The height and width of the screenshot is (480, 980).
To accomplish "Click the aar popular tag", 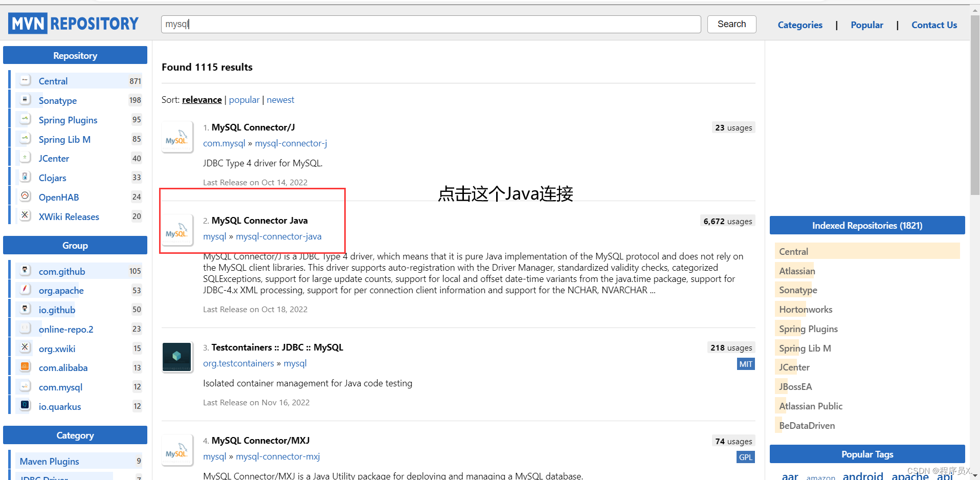I will click(790, 476).
